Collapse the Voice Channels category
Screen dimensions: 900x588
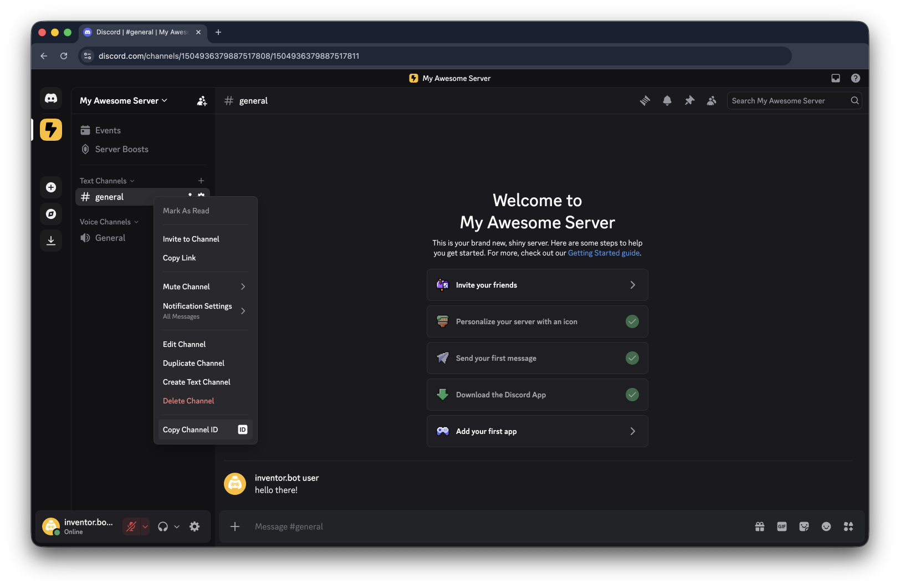[109, 222]
